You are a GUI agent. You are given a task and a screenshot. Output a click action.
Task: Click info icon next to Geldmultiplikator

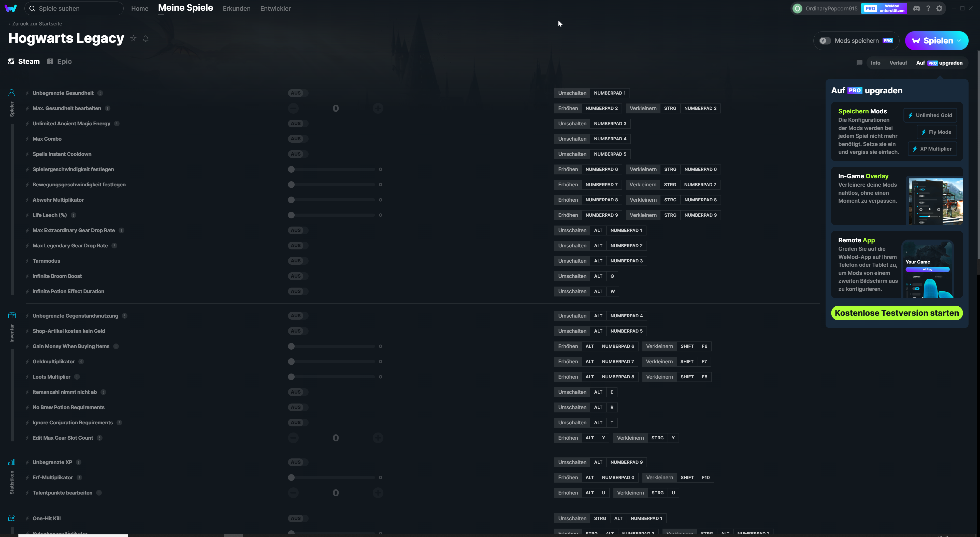pos(81,362)
